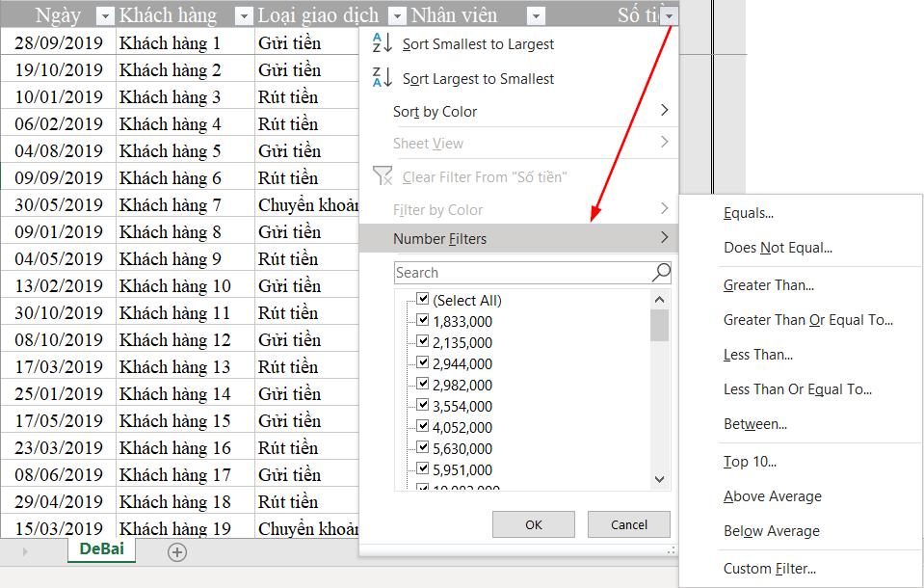Uncheck the 5,630,000 checkbox
The image size is (924, 588).
point(423,447)
